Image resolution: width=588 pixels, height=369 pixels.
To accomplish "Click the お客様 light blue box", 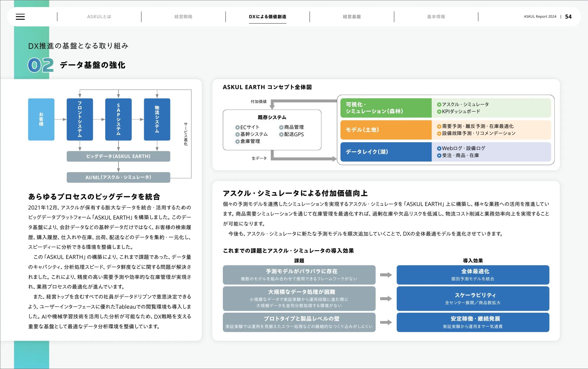I will coord(41,119).
